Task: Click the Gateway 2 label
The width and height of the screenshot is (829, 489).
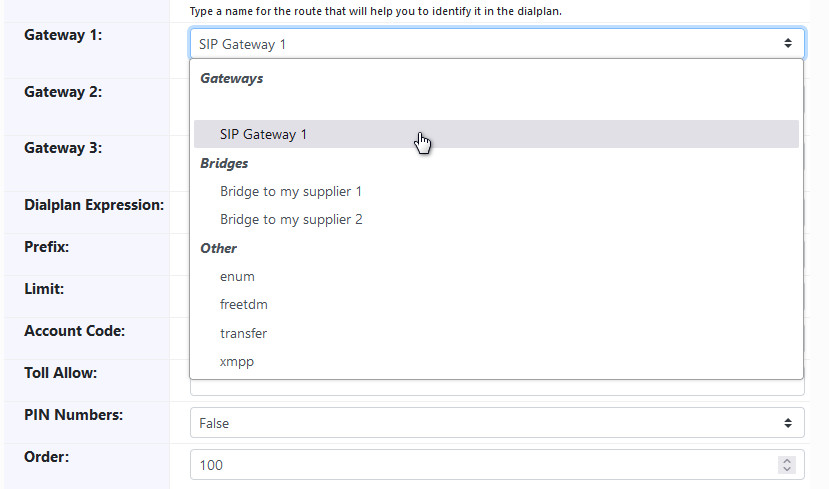Action: pyautogui.click(x=63, y=92)
